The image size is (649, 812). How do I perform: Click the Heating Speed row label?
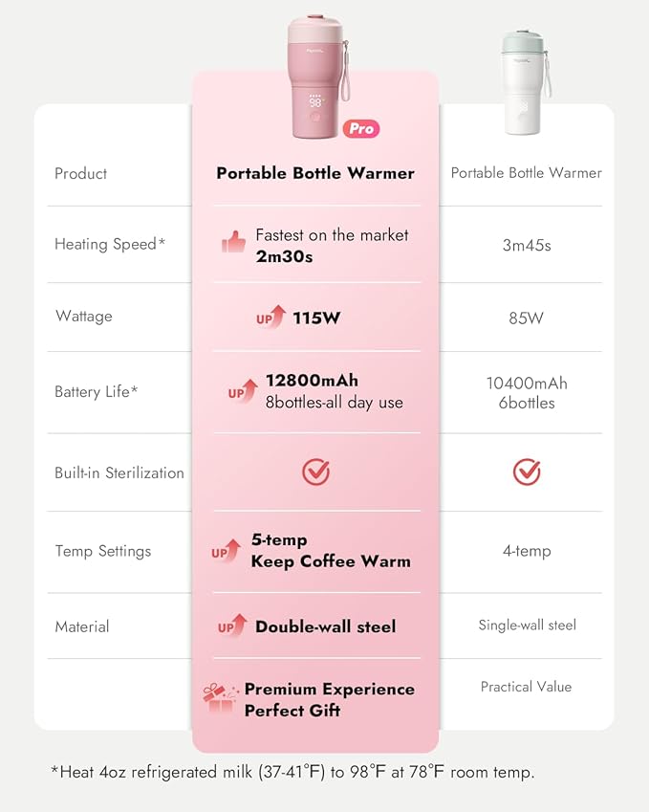[x=110, y=244]
